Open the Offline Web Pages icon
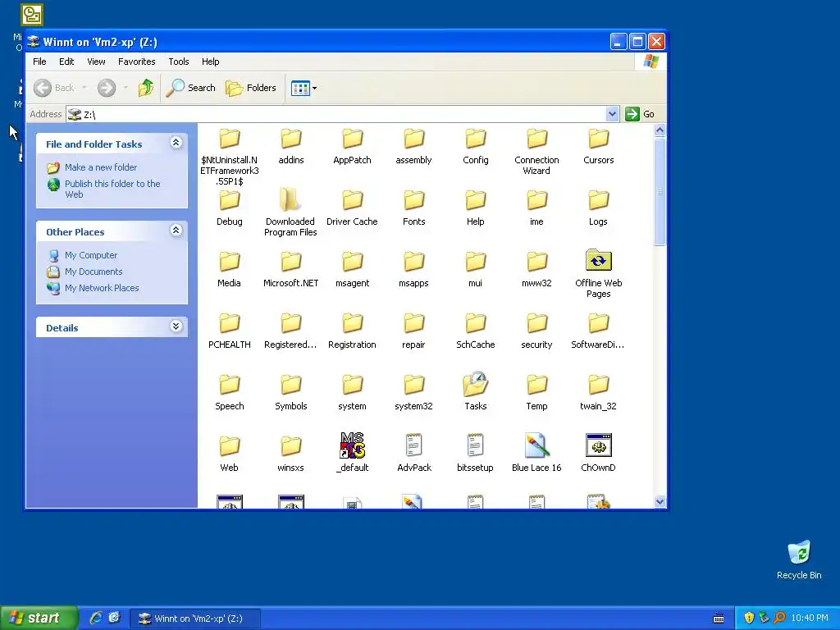 click(598, 261)
